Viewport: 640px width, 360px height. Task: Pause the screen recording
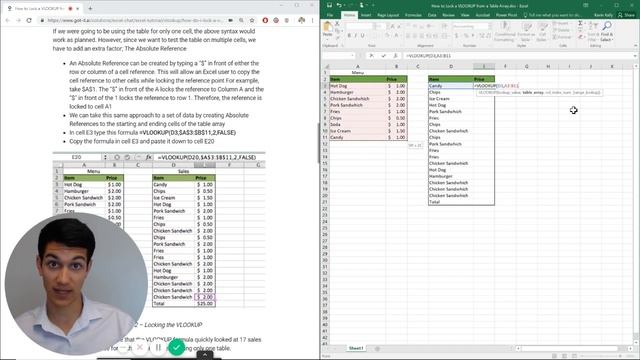pos(158,348)
